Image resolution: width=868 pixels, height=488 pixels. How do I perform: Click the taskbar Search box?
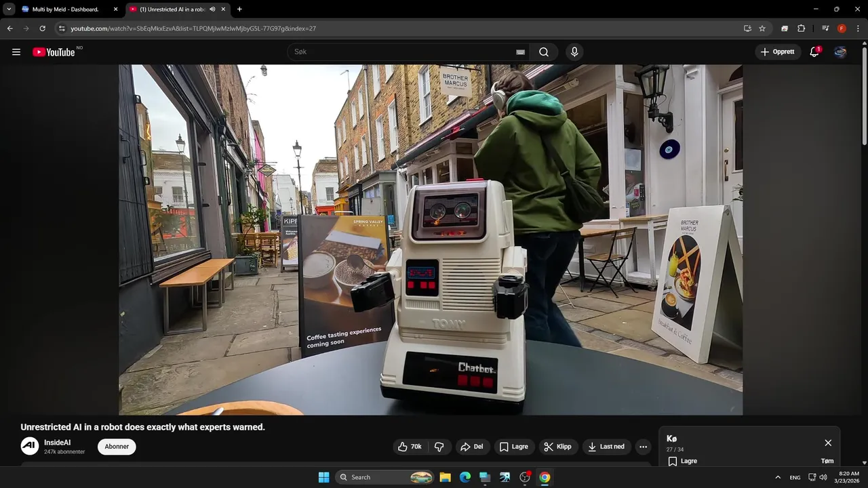coord(385,477)
